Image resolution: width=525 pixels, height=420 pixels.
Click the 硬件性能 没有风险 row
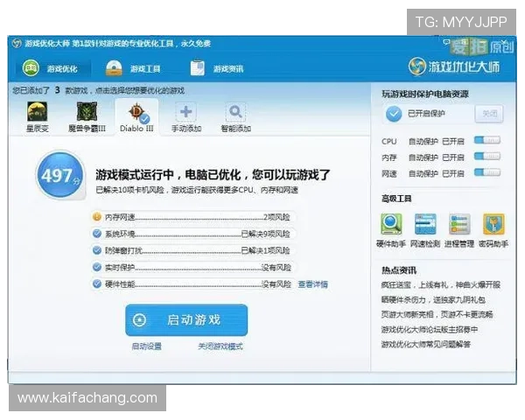point(193,284)
